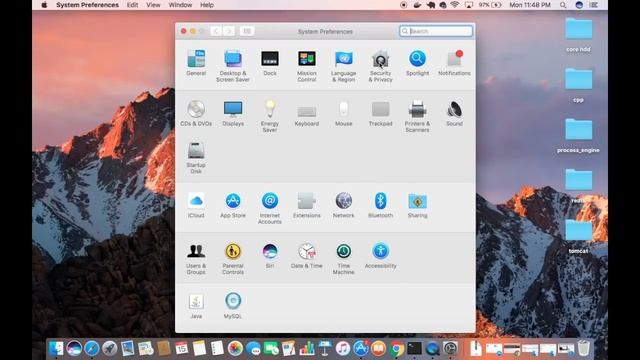Click the forward navigation arrow
This screenshot has height=360, width=640.
coord(229,31)
